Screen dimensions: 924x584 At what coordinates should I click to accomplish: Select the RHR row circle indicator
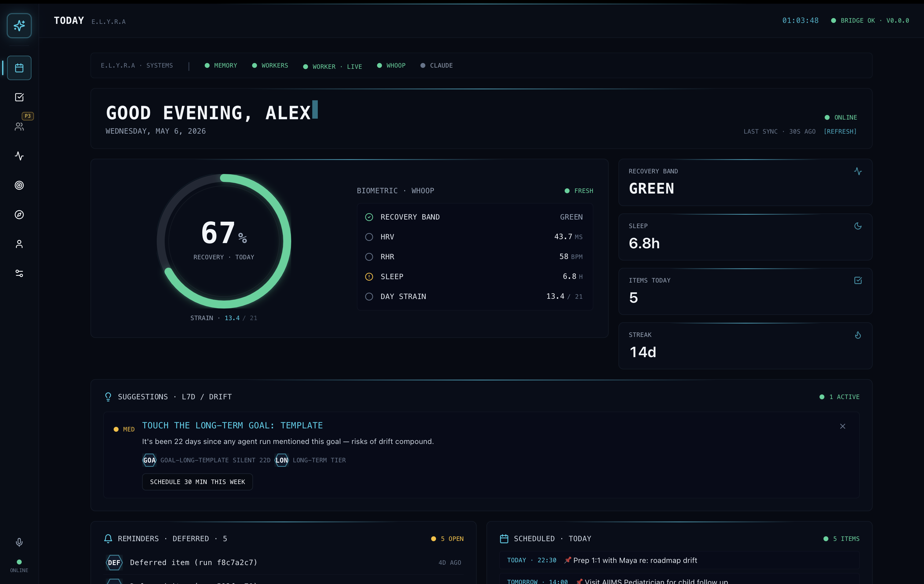[369, 257]
